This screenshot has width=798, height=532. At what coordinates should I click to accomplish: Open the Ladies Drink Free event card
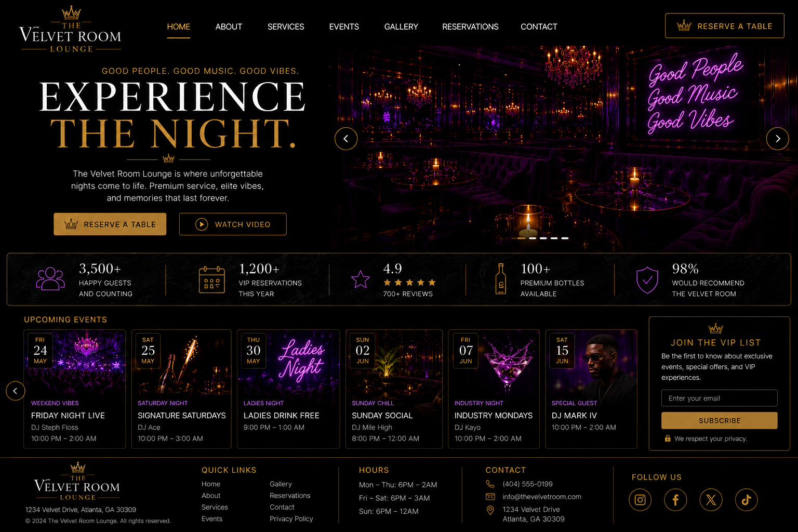pos(288,389)
